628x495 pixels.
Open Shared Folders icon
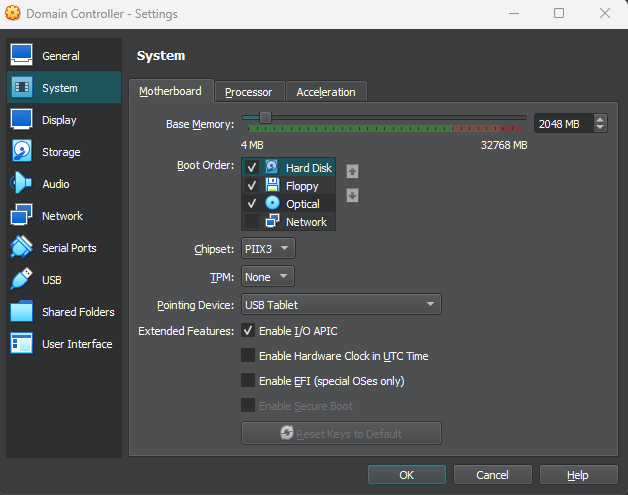click(22, 312)
